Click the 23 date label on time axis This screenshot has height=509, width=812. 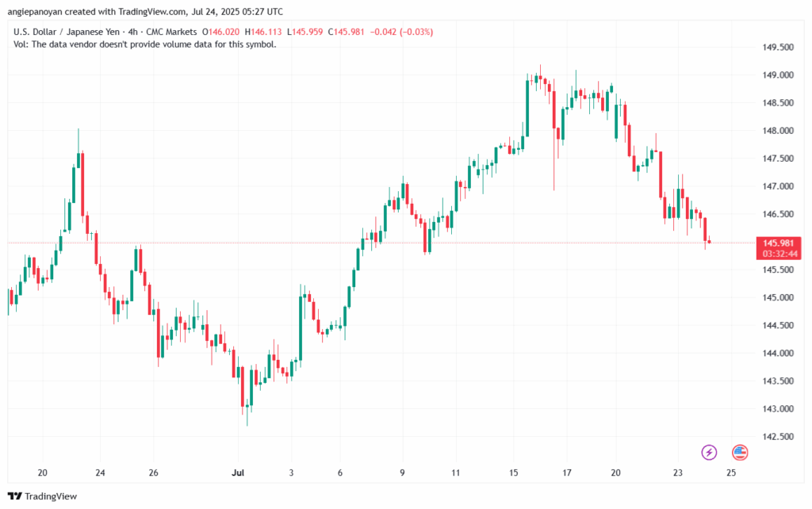click(x=678, y=473)
